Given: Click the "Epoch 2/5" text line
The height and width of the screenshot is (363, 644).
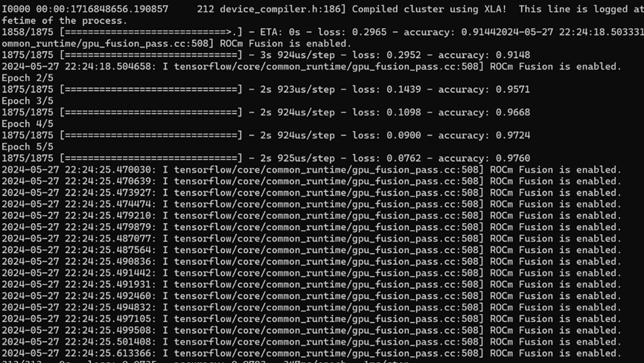Looking at the screenshot, I should click(x=27, y=78).
